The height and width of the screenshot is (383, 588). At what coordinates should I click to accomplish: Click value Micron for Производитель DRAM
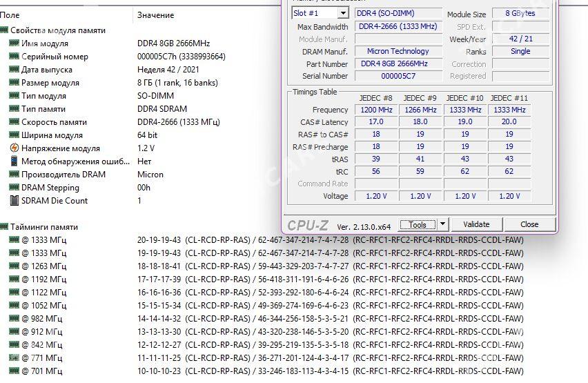(x=150, y=175)
